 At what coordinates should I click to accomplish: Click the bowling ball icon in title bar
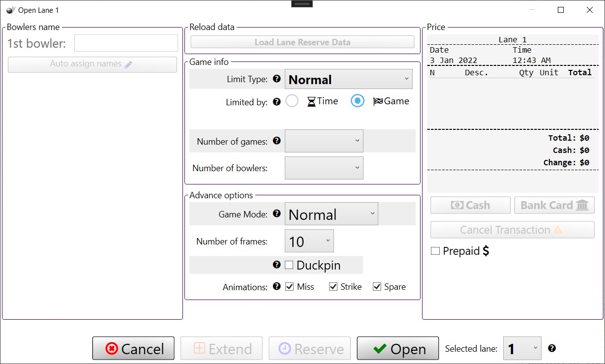click(10, 10)
